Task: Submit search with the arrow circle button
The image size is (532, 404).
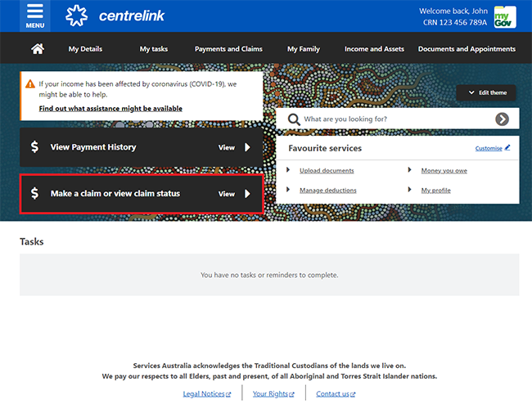Action: point(502,119)
